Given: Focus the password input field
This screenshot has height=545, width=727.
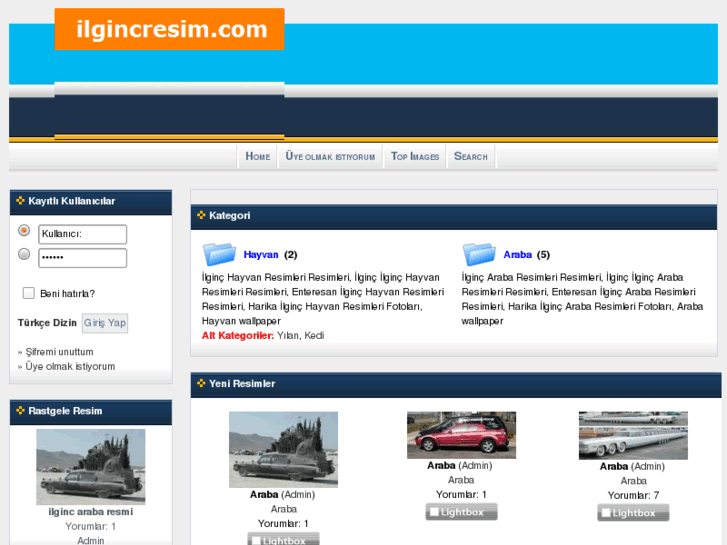Looking at the screenshot, I should 83,258.
